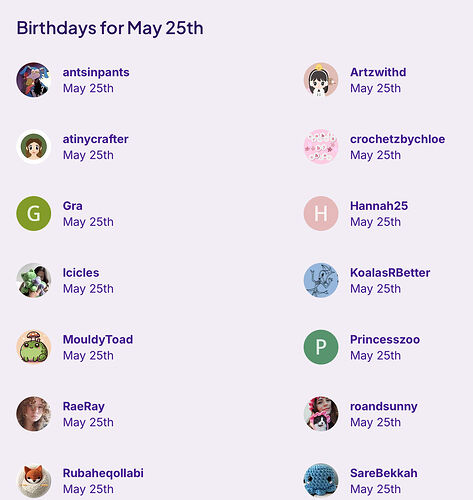Select the Rubaheqollabi username link
The image size is (473, 500).
point(103,473)
